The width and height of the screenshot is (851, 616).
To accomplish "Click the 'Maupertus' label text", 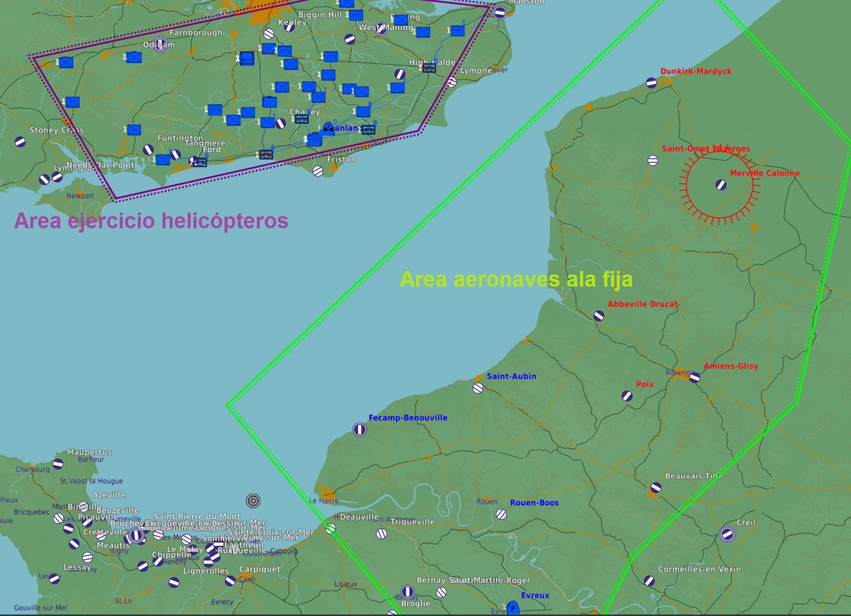I will [89, 452].
